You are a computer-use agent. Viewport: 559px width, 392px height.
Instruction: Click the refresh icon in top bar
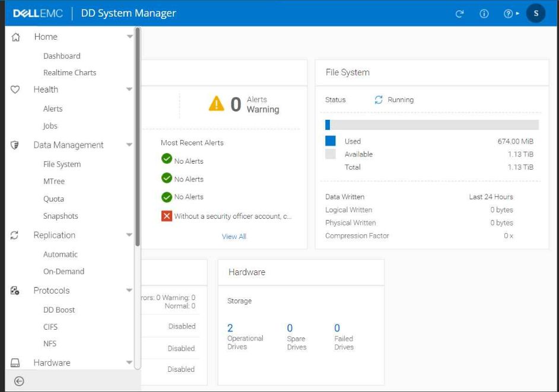(x=459, y=14)
